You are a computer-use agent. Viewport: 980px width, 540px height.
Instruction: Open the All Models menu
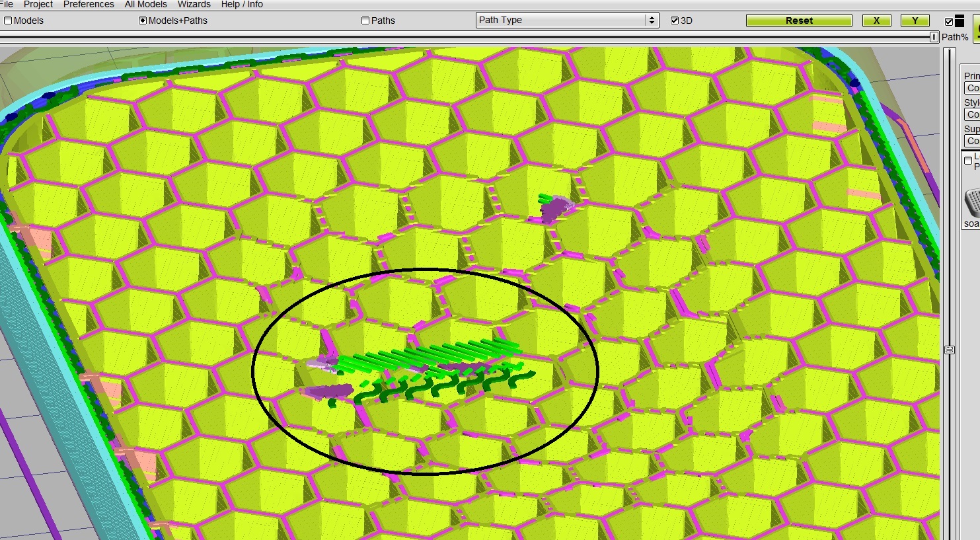click(x=146, y=4)
